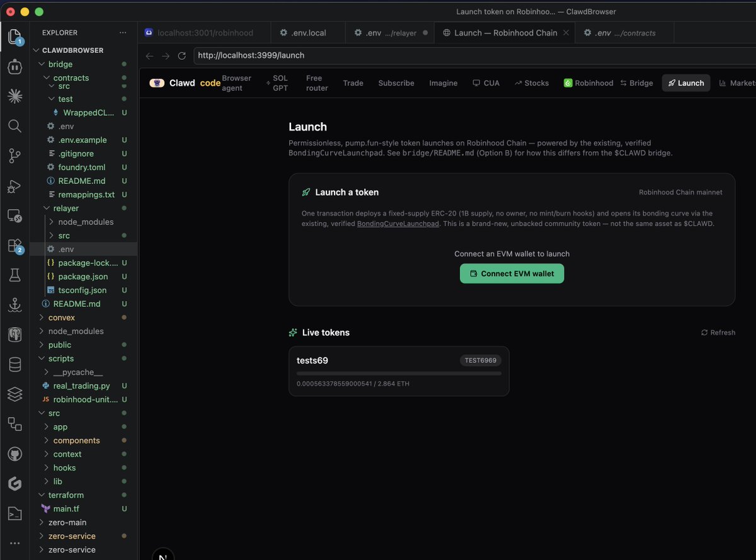The image size is (756, 560).
Task: Open the database cylinder icon
Action: click(14, 365)
